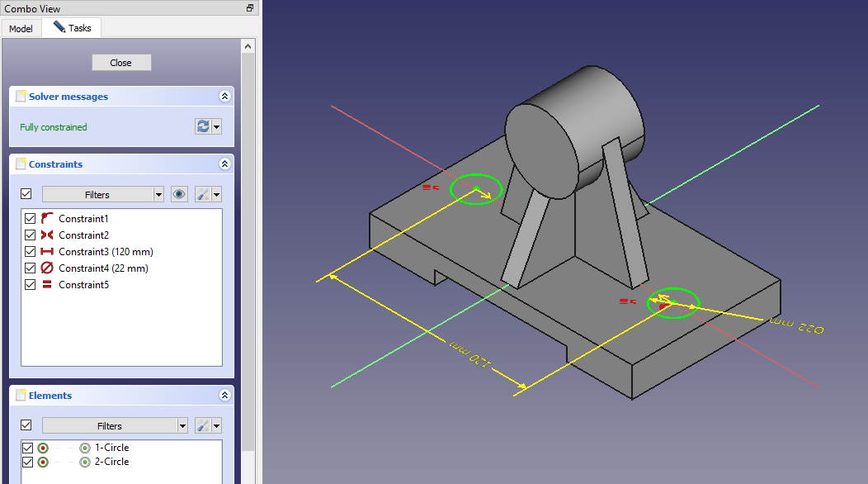
Task: Switch to the Model tab
Action: 21,28
